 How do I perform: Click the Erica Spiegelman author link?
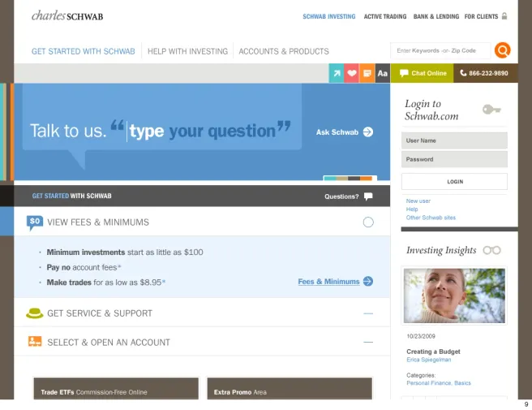point(429,360)
